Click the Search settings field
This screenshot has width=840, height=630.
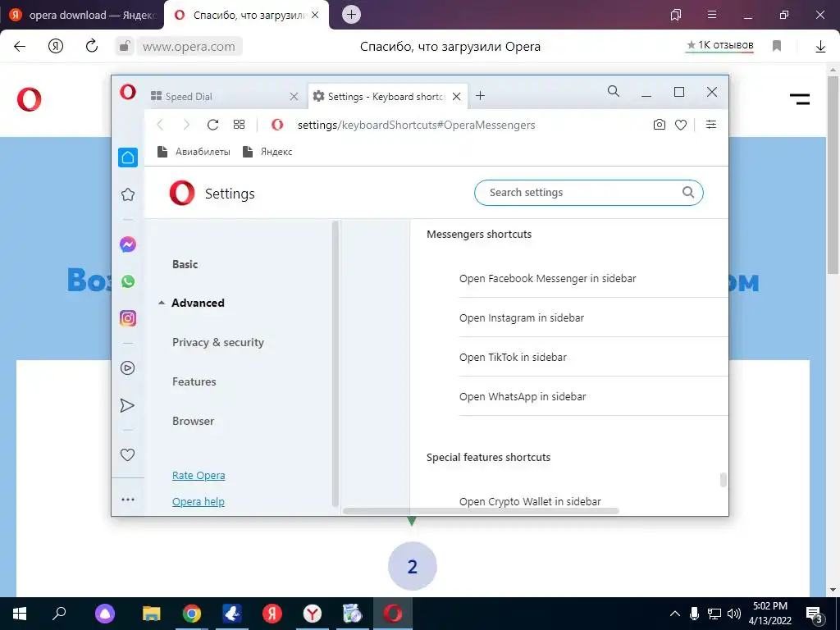(x=588, y=193)
